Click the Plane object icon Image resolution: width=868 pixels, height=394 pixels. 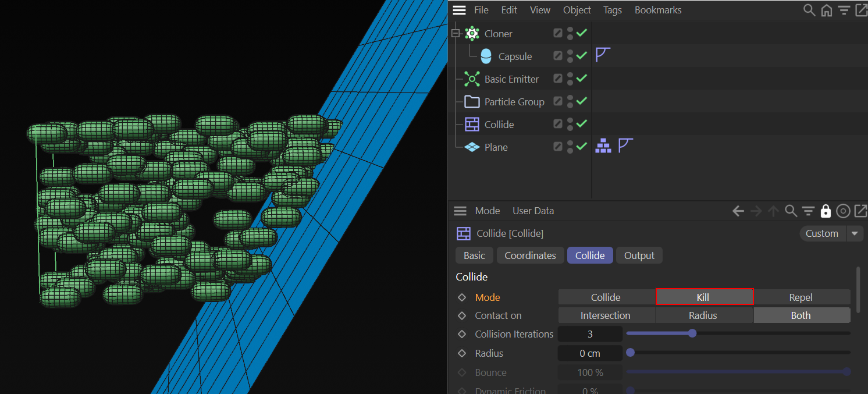[472, 147]
